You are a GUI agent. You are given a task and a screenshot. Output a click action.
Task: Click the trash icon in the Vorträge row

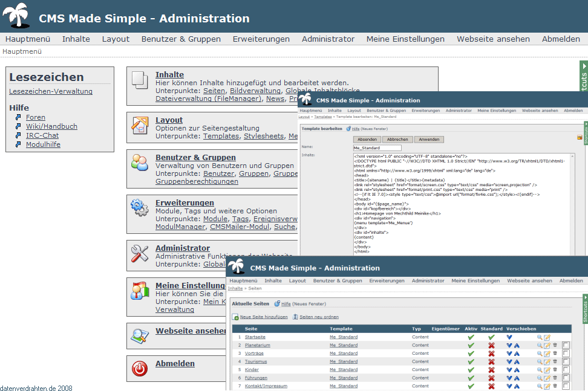tap(555, 353)
